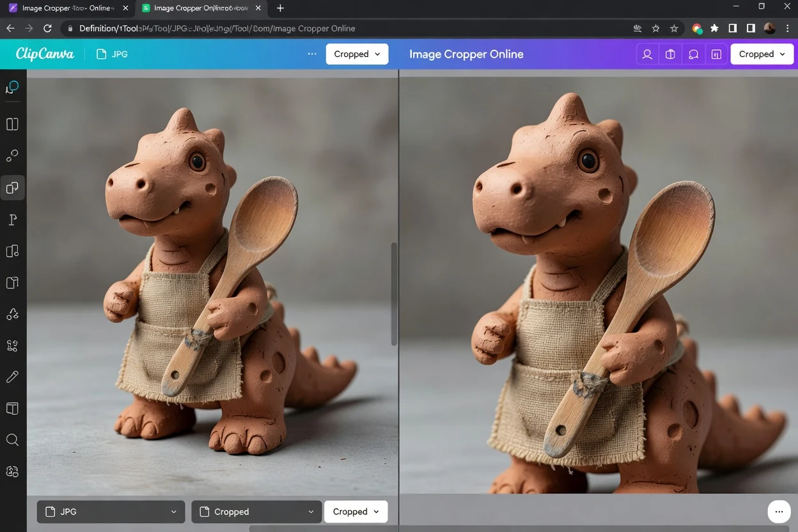798x532 pixels.
Task: Open the Chrome three-dot menu
Action: coord(788,28)
